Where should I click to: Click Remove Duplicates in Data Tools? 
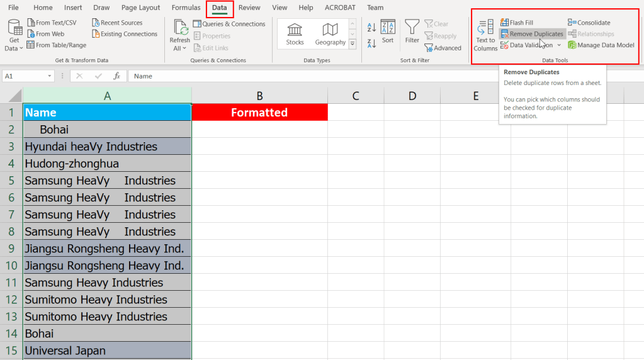click(x=532, y=34)
